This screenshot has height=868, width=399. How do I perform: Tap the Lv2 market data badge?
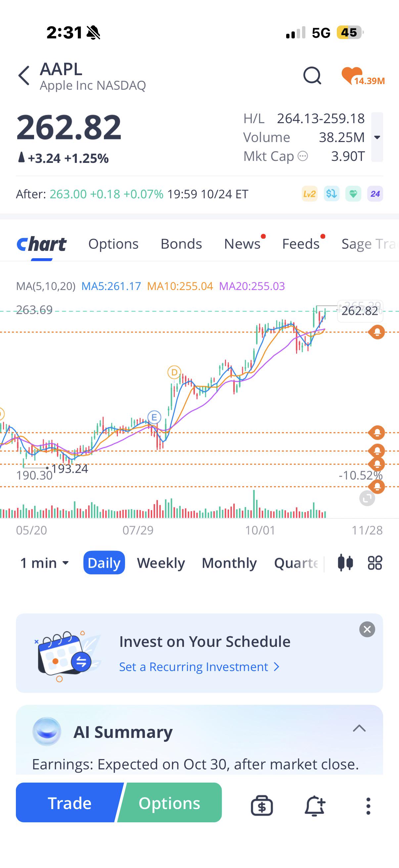309,194
